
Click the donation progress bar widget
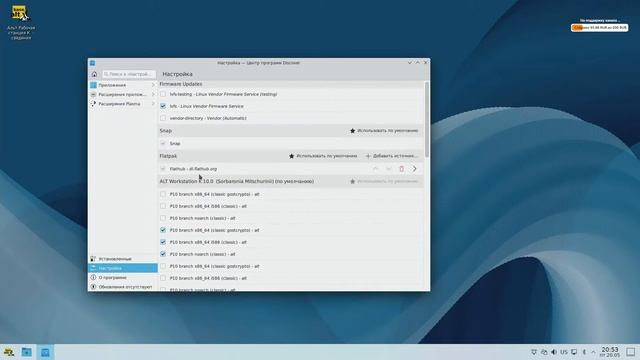[x=600, y=27]
